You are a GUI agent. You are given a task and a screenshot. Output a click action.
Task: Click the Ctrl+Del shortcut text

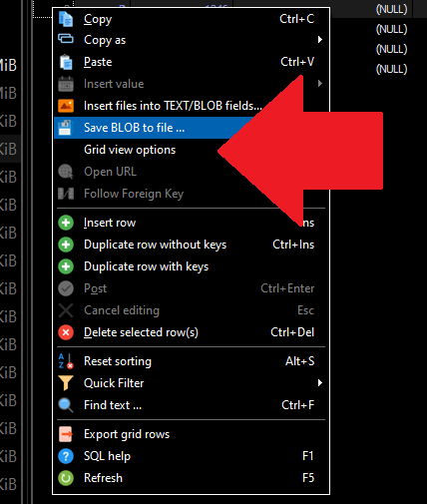point(292,332)
